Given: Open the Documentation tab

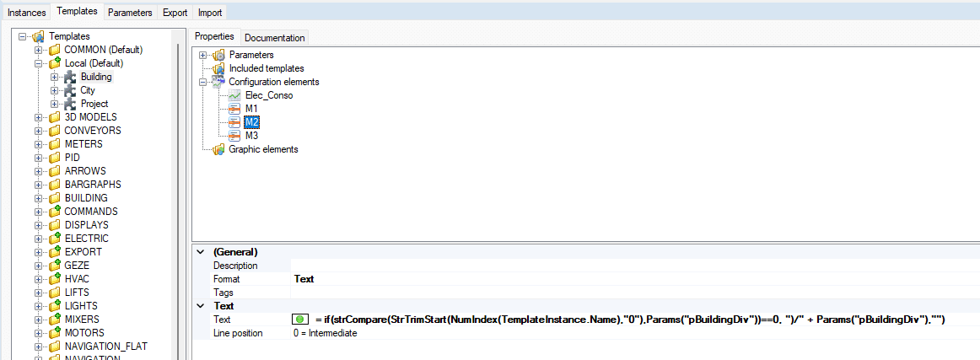Looking at the screenshot, I should [274, 38].
